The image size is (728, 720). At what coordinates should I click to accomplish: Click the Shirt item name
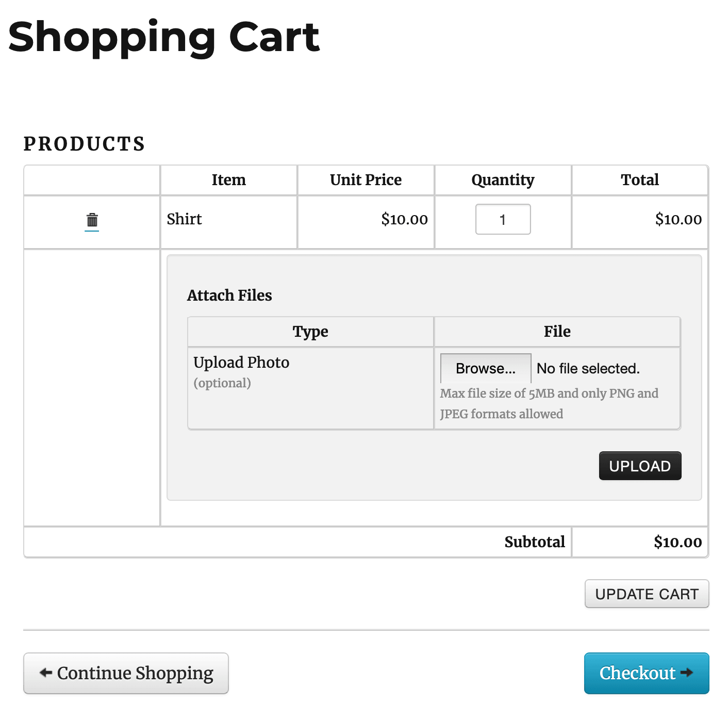pos(184,219)
